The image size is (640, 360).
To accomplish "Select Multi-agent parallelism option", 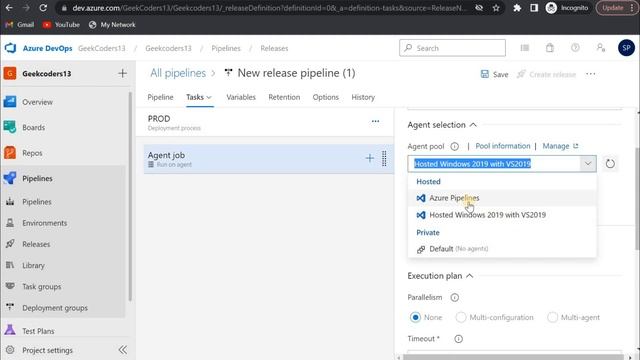I will [x=552, y=317].
